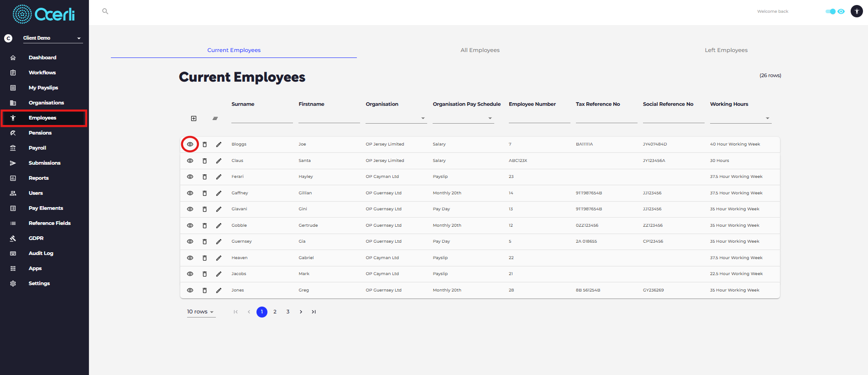View Gaffney record via eye icon
Image resolution: width=868 pixels, height=375 pixels.
click(x=190, y=193)
